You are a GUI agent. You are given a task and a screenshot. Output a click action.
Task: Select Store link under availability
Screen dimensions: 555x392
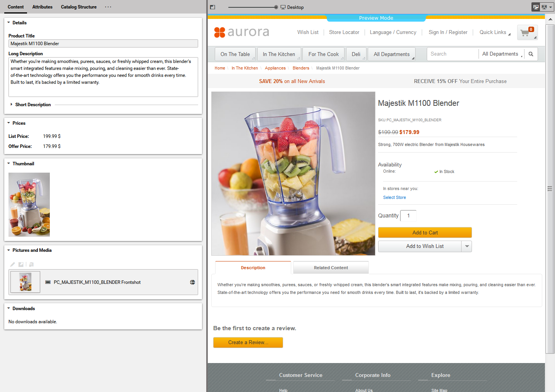click(x=394, y=197)
